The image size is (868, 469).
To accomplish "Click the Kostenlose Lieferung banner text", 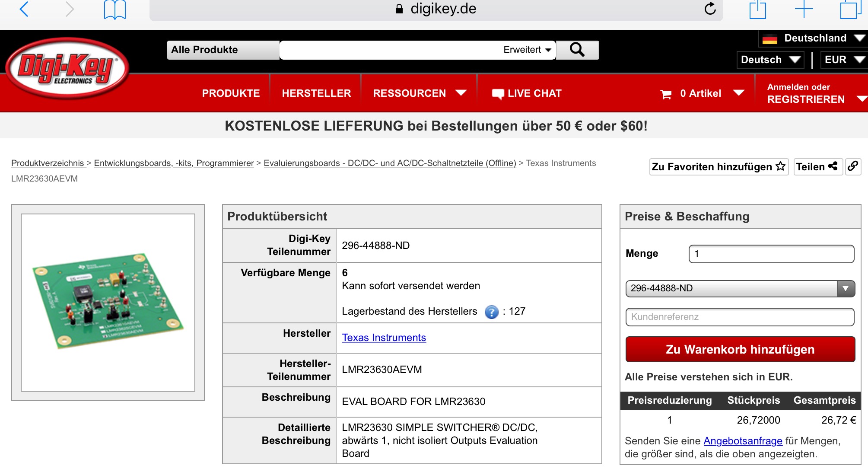I will coord(436,126).
